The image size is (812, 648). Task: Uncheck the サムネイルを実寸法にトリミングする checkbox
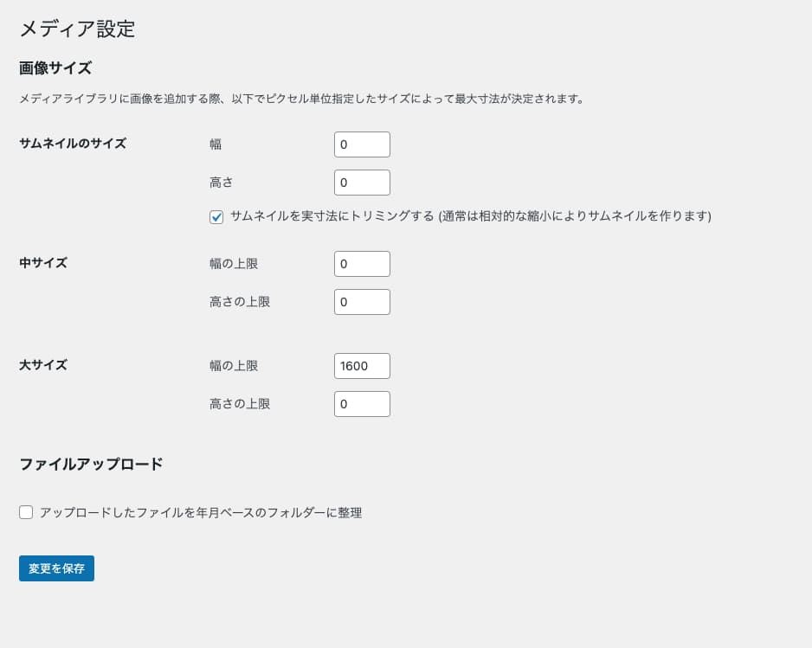point(216,217)
